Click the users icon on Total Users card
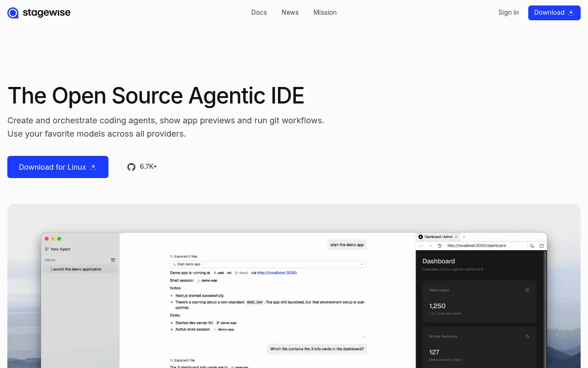This screenshot has height=368, width=588. (x=527, y=290)
